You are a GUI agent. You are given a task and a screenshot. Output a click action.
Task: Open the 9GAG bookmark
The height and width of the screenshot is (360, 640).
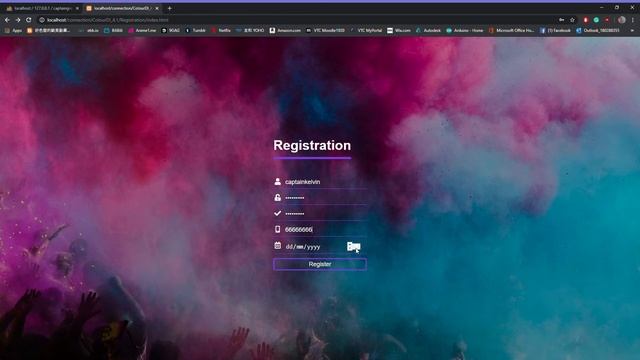(171, 30)
